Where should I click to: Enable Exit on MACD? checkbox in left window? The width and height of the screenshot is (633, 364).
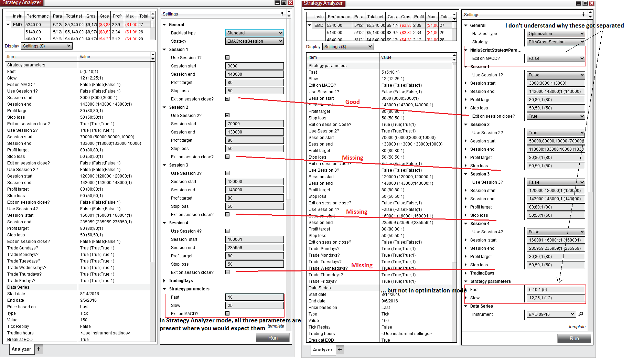click(227, 313)
